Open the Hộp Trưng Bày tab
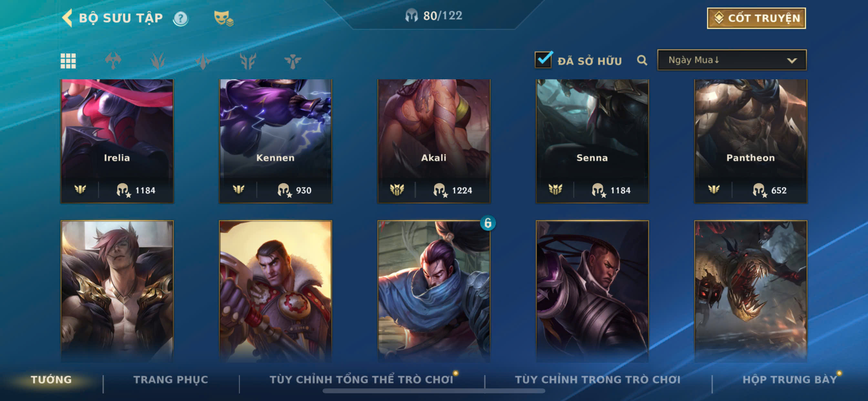Image resolution: width=868 pixels, height=401 pixels. pos(790,379)
